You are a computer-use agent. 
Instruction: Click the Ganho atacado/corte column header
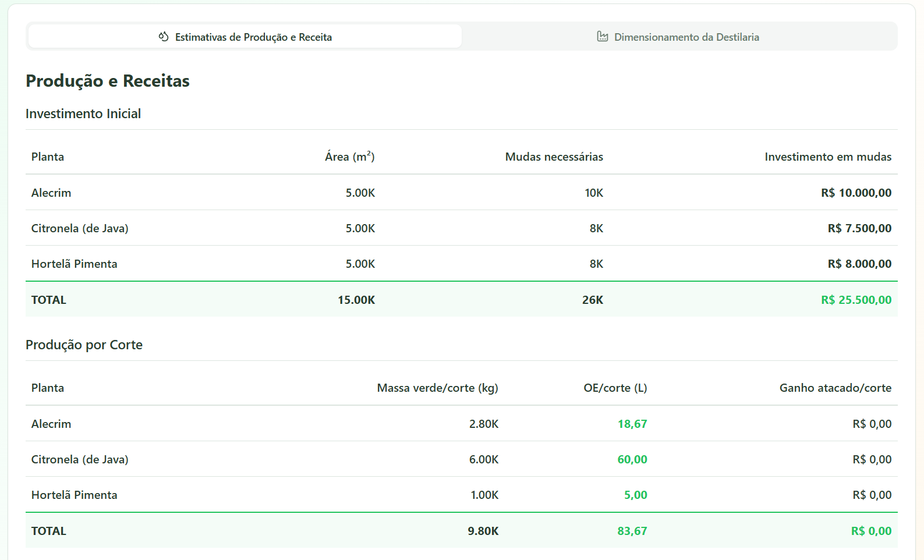point(836,388)
